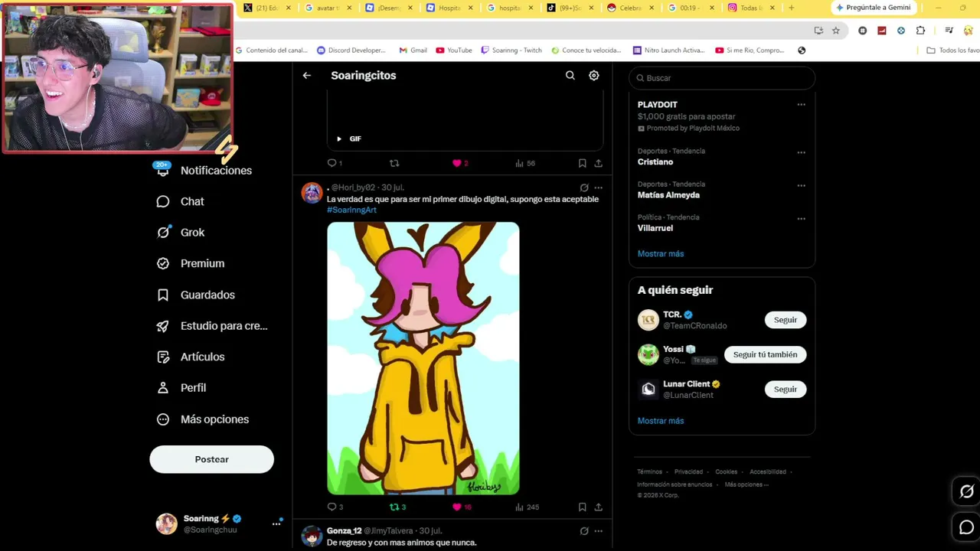Open more options for the Gonza_12 post
Viewport: 980px width, 551px height.
click(x=599, y=531)
